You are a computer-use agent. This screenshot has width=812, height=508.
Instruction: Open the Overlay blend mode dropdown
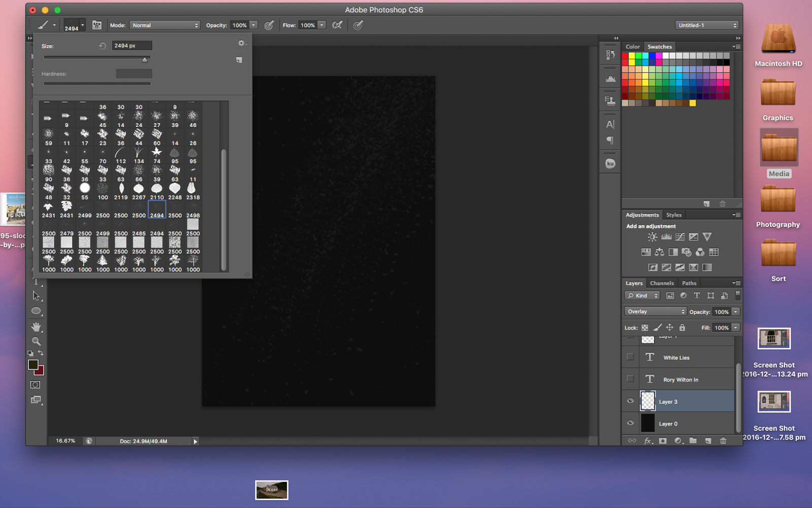pyautogui.click(x=655, y=311)
